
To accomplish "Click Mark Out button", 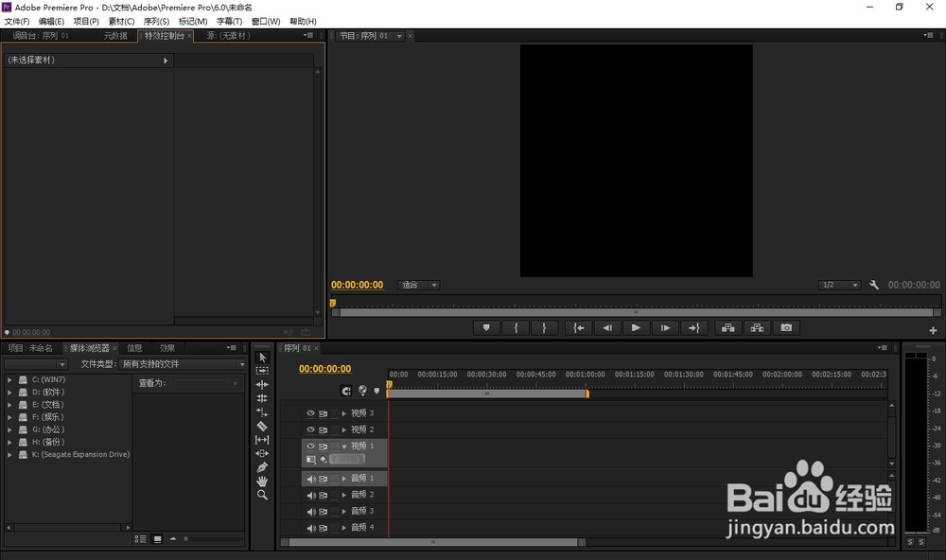I will tap(544, 327).
